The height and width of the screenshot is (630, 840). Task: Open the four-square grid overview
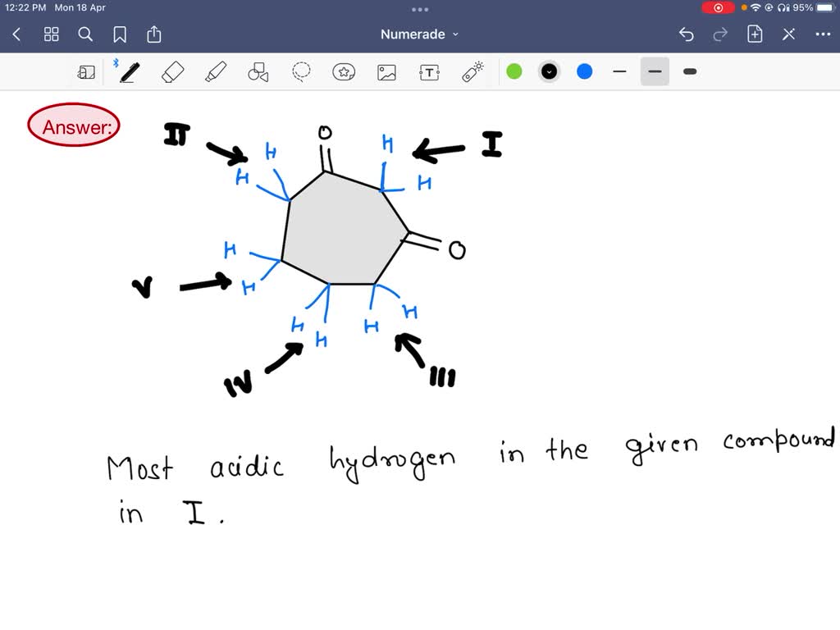51,34
